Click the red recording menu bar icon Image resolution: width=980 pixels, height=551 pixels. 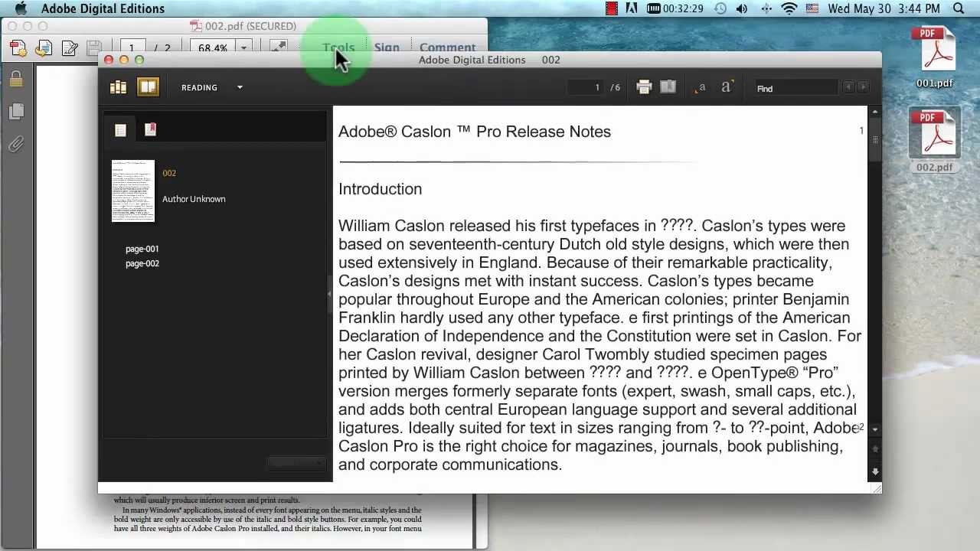tap(611, 8)
